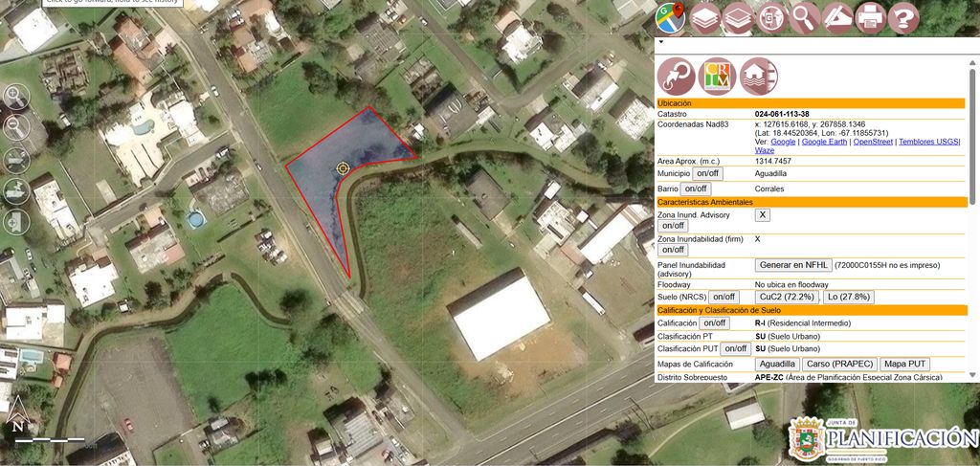
Task: Zoom in with the plus magnifier
Action: click(x=15, y=97)
